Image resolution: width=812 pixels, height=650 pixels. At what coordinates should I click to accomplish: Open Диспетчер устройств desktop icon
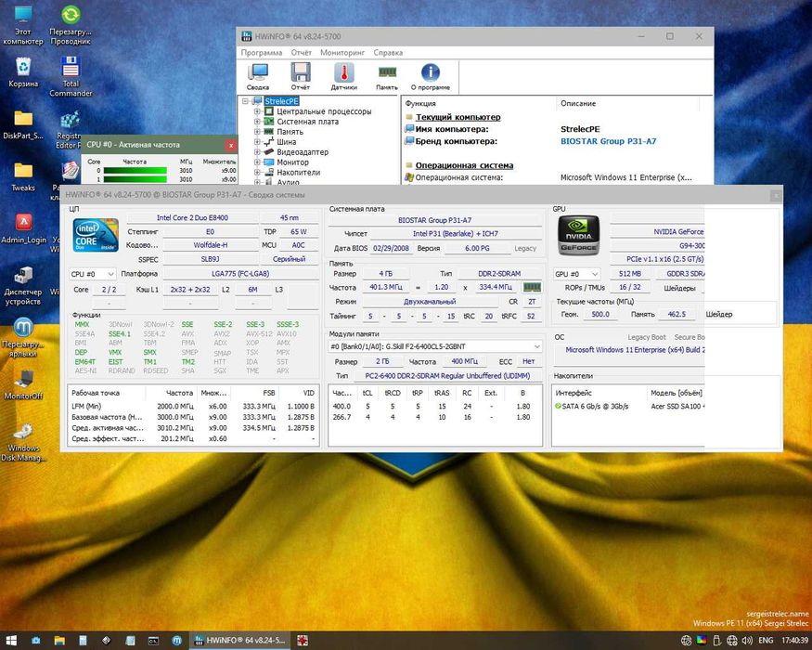pyautogui.click(x=23, y=286)
